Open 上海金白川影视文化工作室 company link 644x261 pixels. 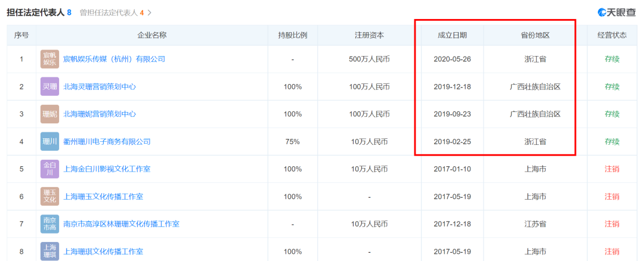coord(107,169)
